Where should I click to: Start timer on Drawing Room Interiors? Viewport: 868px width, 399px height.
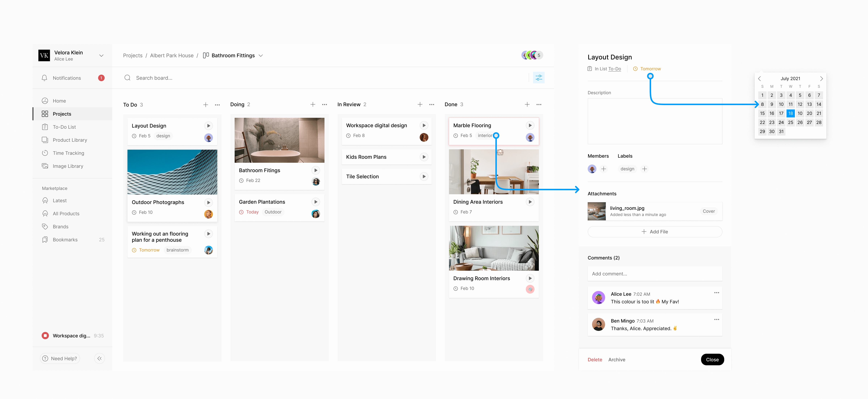(530, 278)
